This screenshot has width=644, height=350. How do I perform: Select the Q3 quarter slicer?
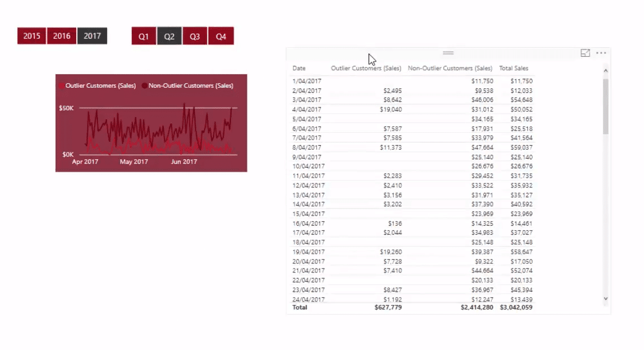(x=195, y=36)
